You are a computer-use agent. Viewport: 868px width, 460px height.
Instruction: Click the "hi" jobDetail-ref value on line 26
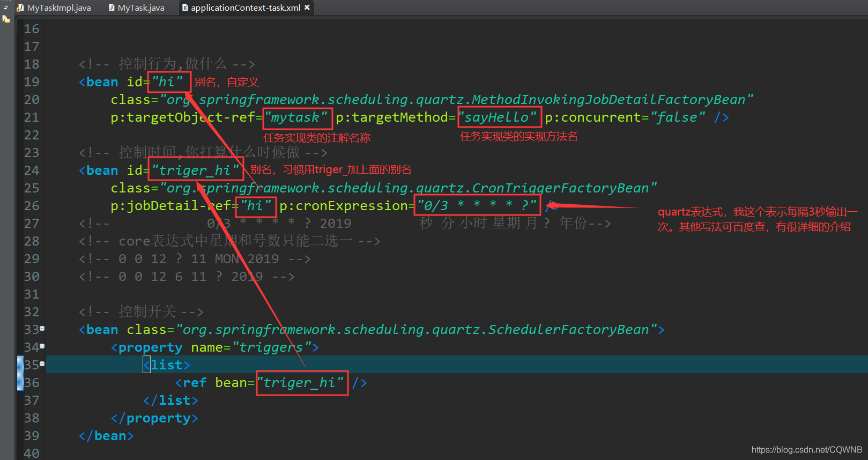pos(256,206)
